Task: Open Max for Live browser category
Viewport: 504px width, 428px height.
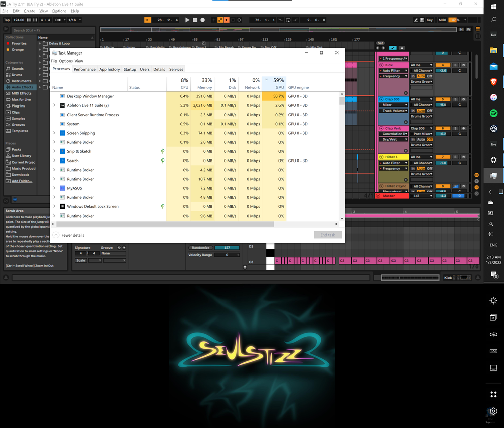Action: [x=21, y=100]
